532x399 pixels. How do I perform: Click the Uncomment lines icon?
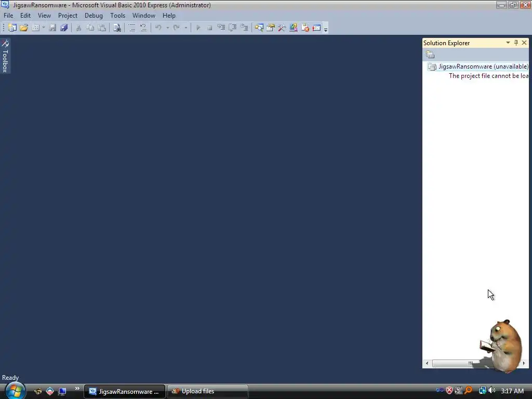(143, 28)
